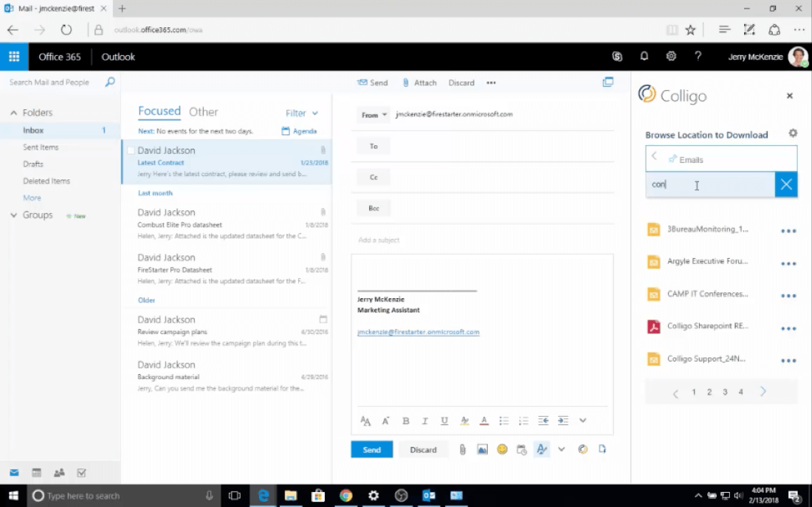Go back in Colligo Emails location

[655, 156]
